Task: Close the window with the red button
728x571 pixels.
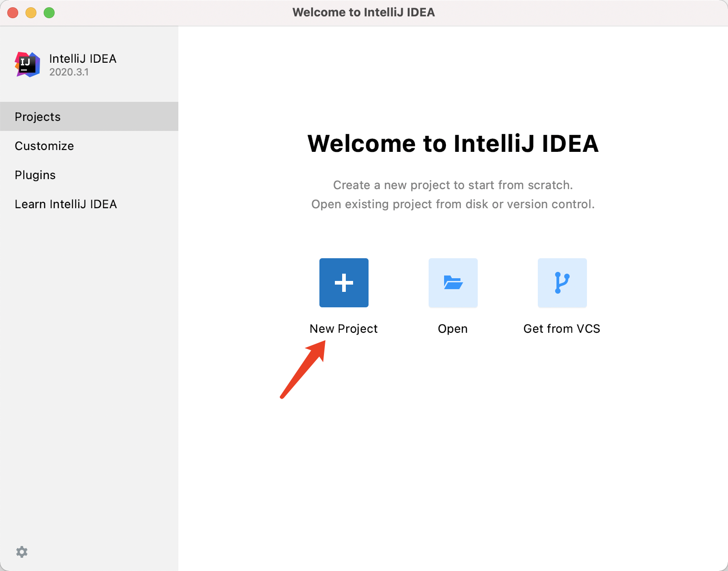Action: pyautogui.click(x=13, y=13)
